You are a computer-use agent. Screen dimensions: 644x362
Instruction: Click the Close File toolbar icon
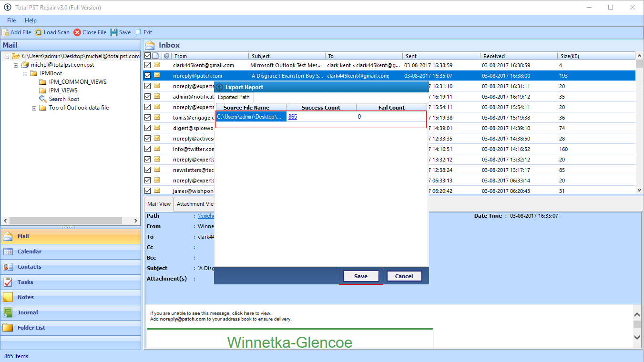pyautogui.click(x=77, y=32)
